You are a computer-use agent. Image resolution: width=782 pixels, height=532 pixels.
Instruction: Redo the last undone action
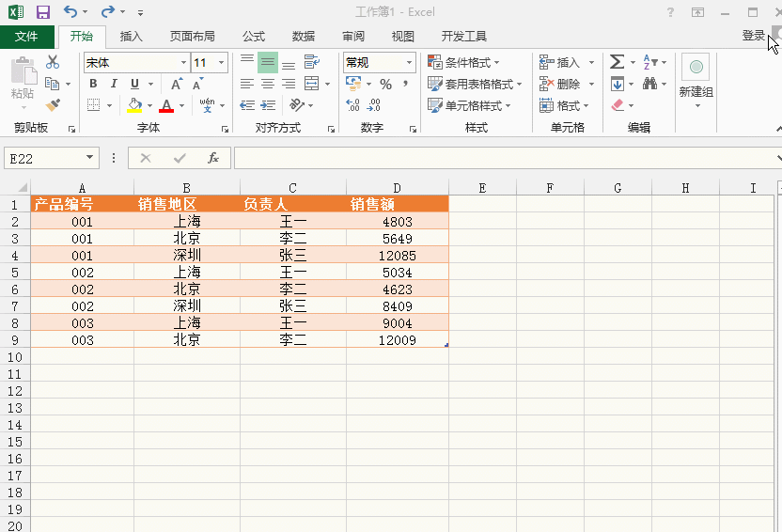click(x=107, y=11)
